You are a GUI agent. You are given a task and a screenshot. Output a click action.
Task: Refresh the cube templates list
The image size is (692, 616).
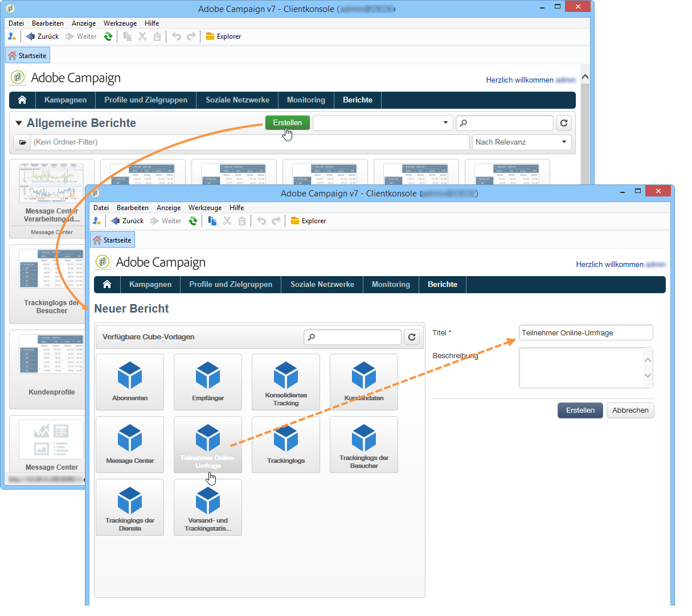(412, 337)
